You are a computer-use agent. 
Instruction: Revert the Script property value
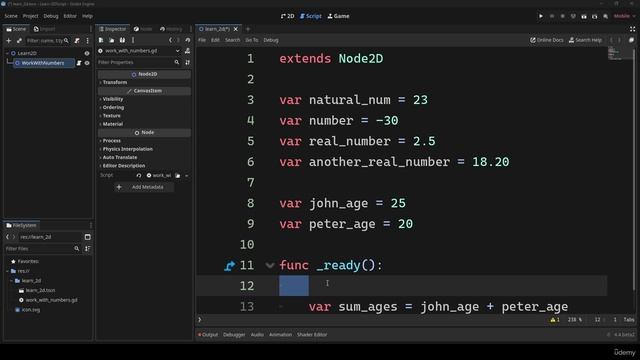pos(139,176)
